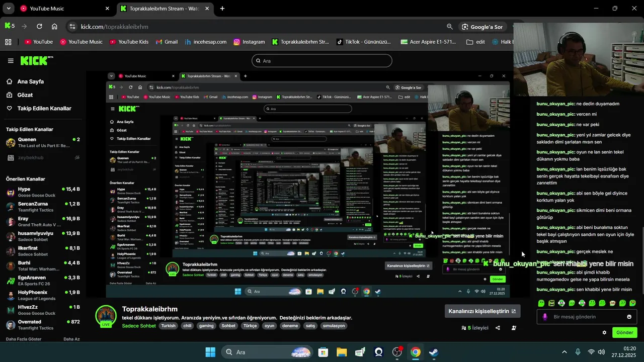The width and height of the screenshot is (644, 362).
Task: Click the purple microphone icon in chat input
Action: pos(545,317)
